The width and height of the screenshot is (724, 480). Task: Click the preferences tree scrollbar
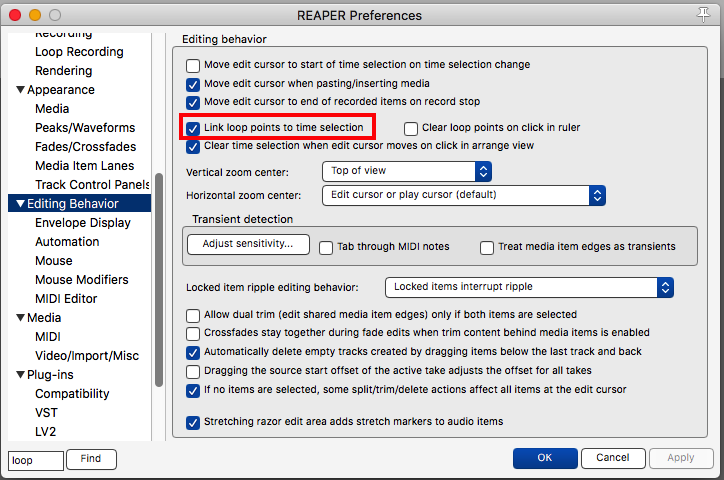click(x=159, y=280)
